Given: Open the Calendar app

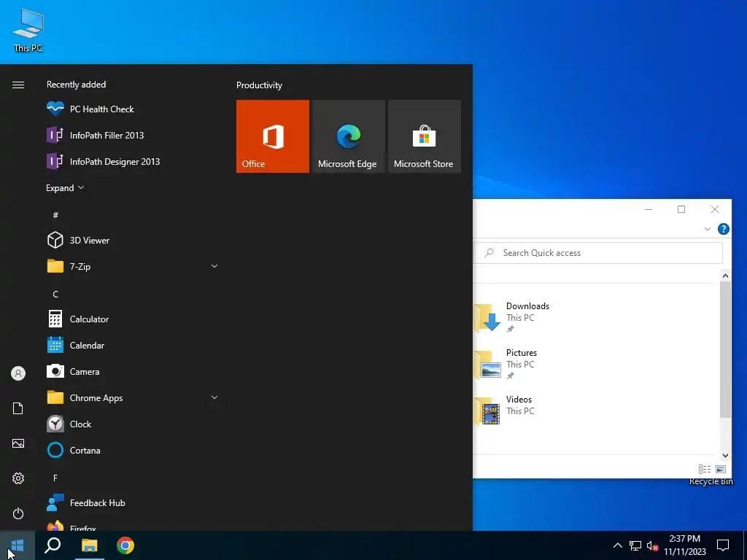Looking at the screenshot, I should click(133, 345).
